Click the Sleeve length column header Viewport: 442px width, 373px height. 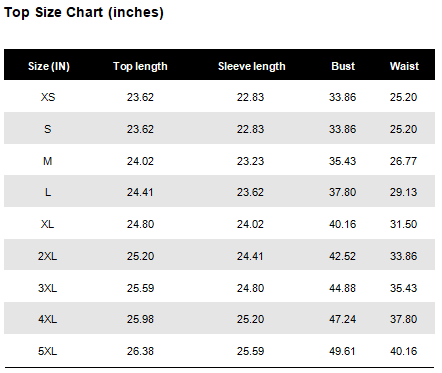click(x=252, y=66)
